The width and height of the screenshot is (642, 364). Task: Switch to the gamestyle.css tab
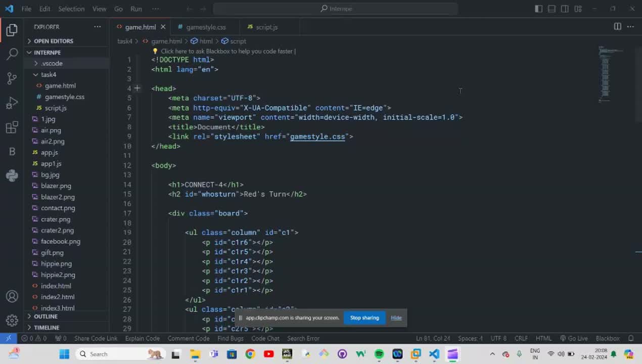click(x=205, y=27)
